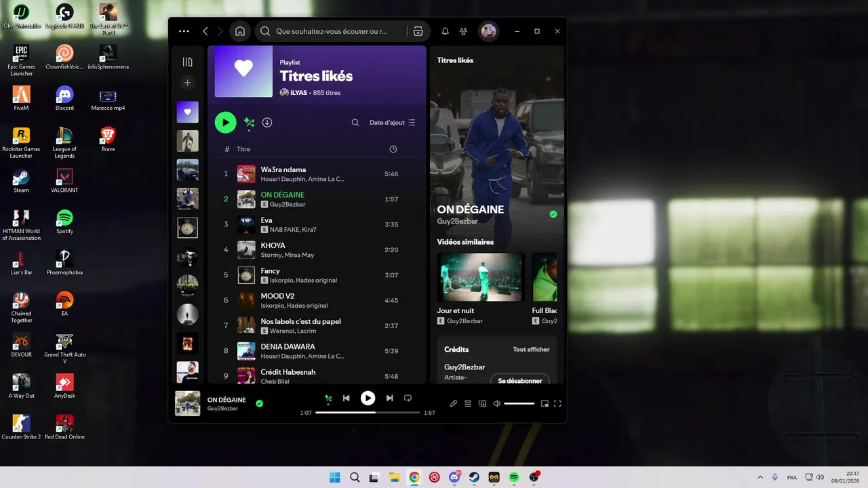Viewport: 868px width, 488px height.
Task: Open Spotify three-dot main menu
Action: [184, 31]
